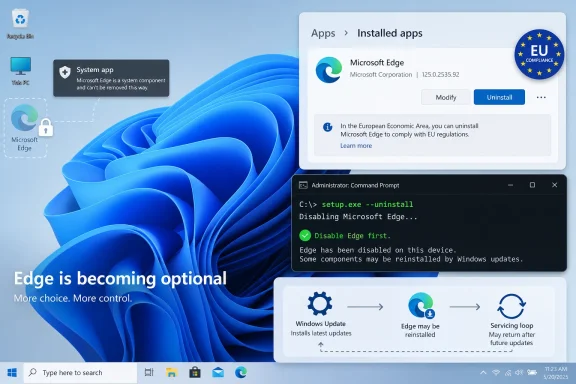Open the clock and date in taskbar
The height and width of the screenshot is (384, 576).
click(x=556, y=373)
